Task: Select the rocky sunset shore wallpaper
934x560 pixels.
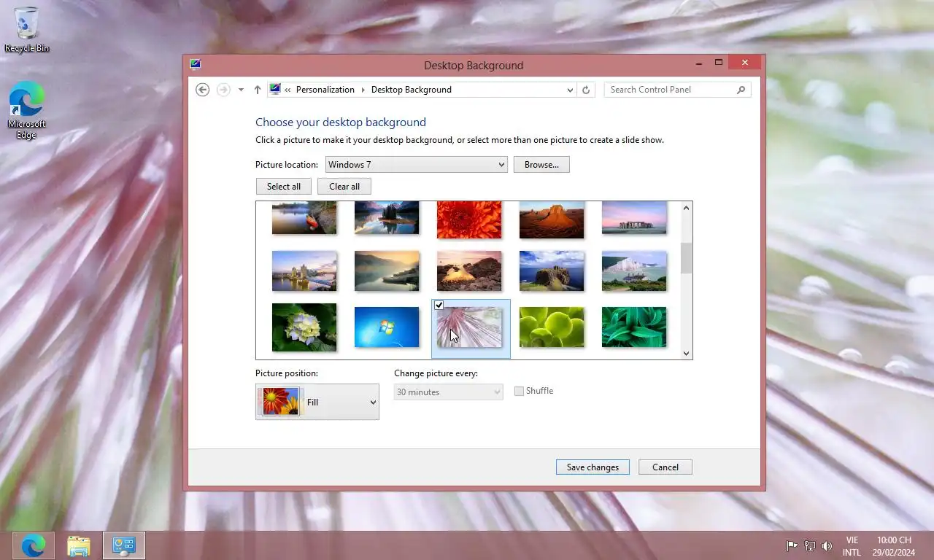Action: [469, 271]
